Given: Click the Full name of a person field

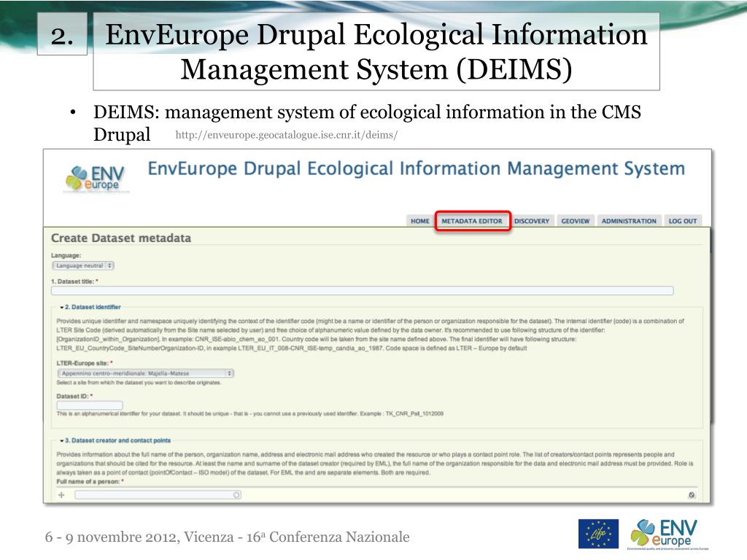Looking at the screenshot, I should [x=158, y=495].
